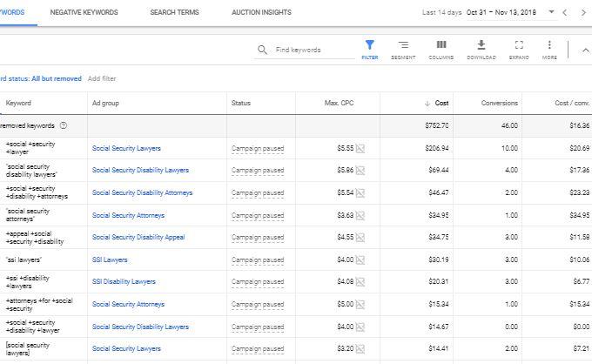Viewport: 592px width, 364px height.
Task: Open Social Security Attorneys link in $34.95 row
Action: (128, 216)
